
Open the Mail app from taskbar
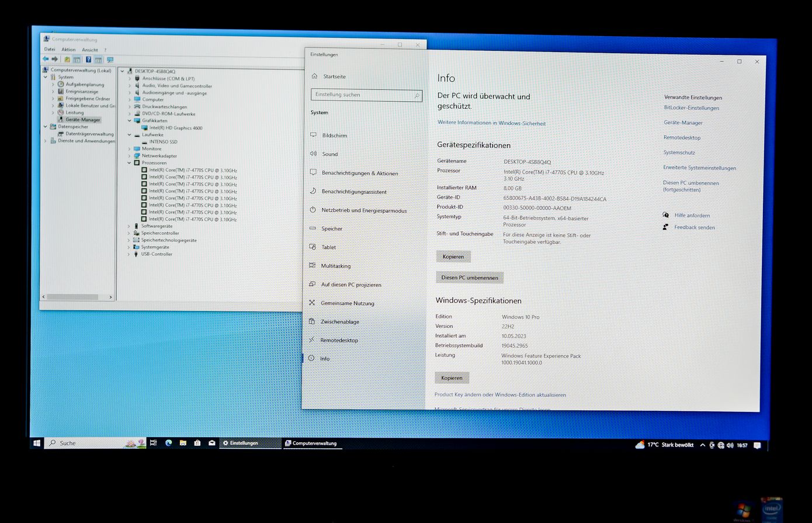point(212,443)
